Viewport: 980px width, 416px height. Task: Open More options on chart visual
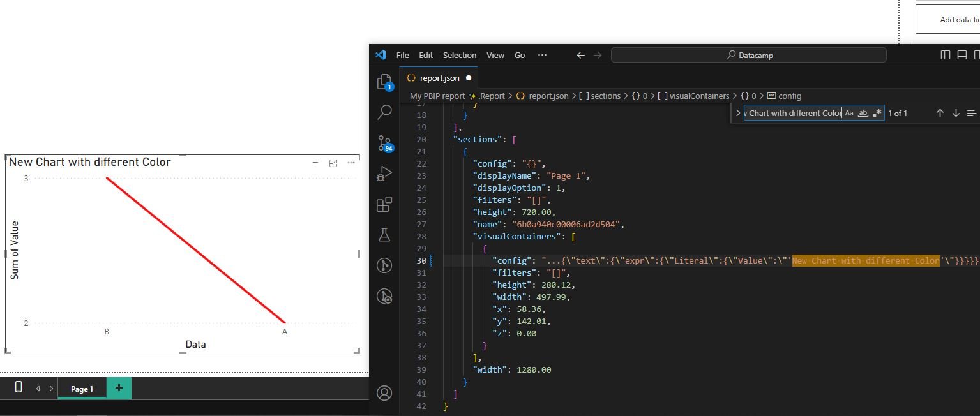(x=351, y=163)
